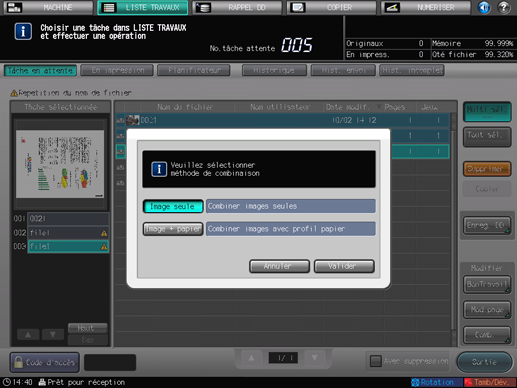Screen dimensions: 517x388
Task: Switch to En impression tab
Action: 117,71
